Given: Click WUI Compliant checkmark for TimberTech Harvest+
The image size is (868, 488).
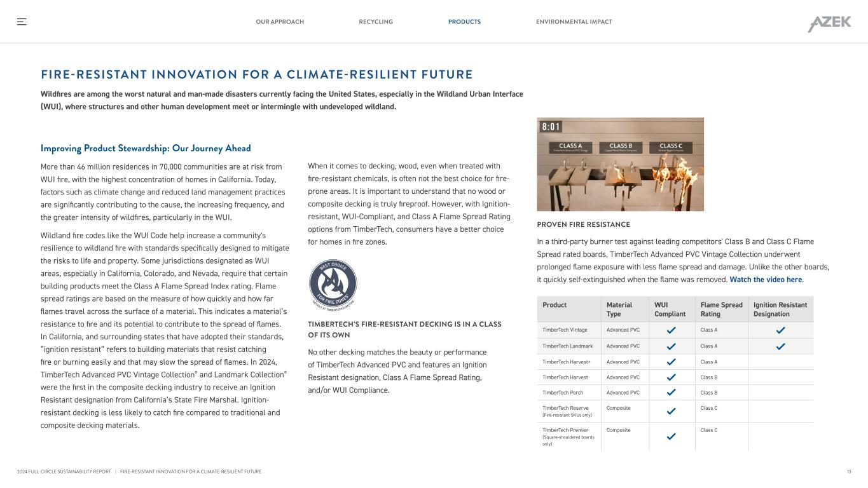Looking at the screenshot, I should [670, 362].
